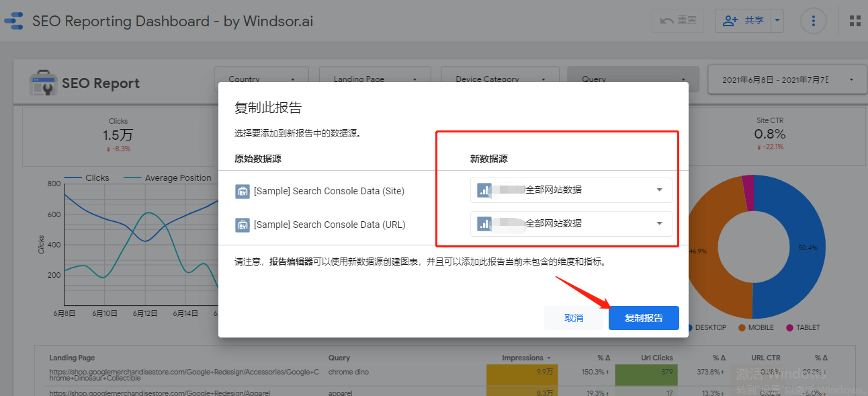Click the 379 Url Clicks cell
Image resolution: width=868 pixels, height=396 pixels.
646,374
